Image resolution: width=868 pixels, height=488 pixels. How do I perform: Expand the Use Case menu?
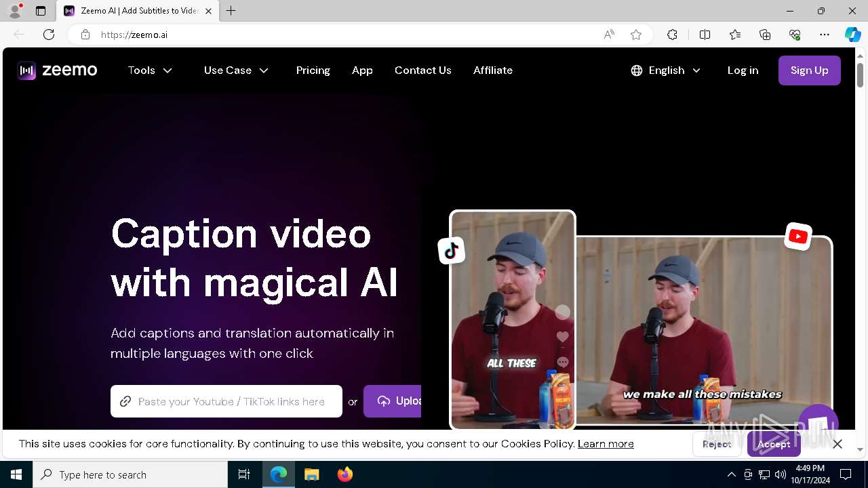[236, 70]
